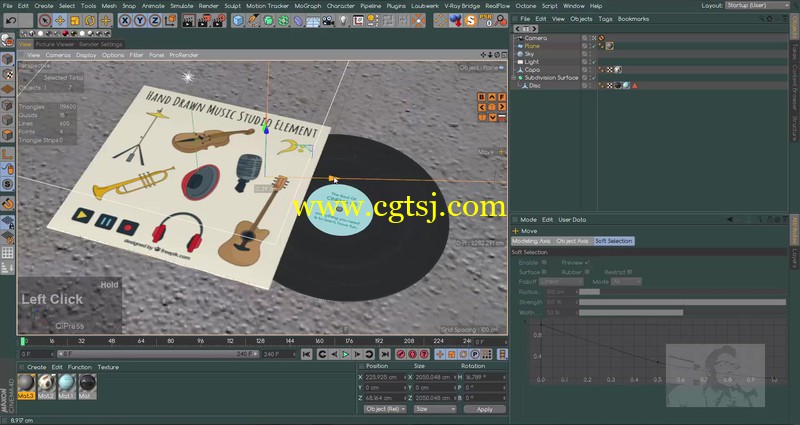The image size is (800, 425).
Task: Click the Undo arrow icon
Action: (11, 20)
